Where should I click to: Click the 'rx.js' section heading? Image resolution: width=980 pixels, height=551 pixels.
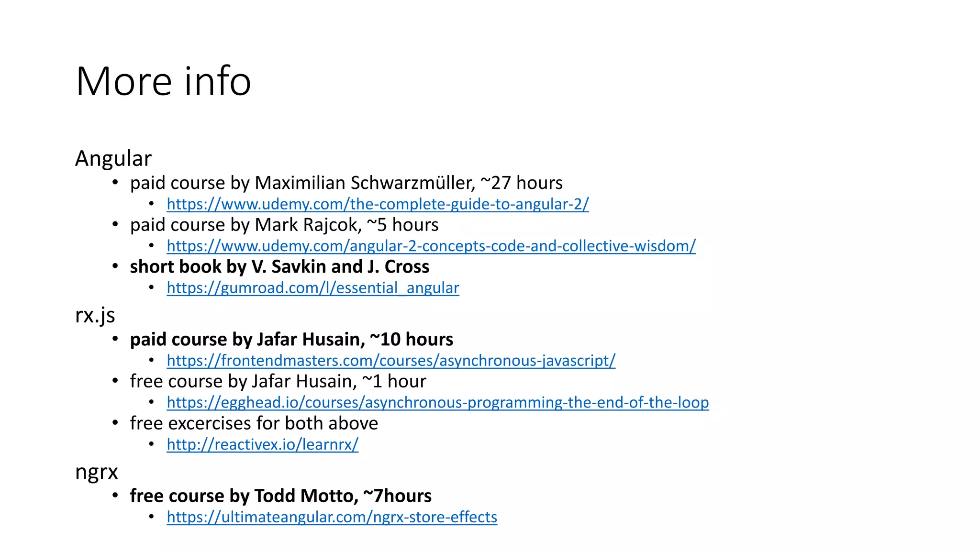[x=95, y=316]
